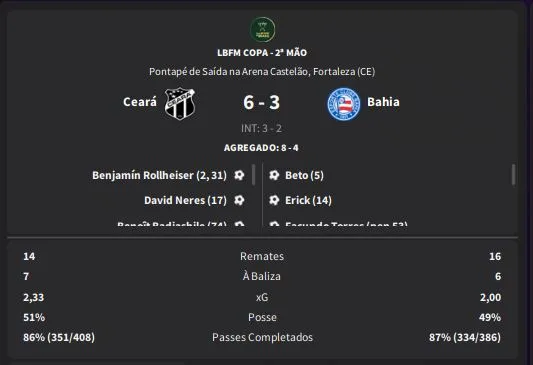Select the Arena Castelão kickoff venue text

coord(262,72)
